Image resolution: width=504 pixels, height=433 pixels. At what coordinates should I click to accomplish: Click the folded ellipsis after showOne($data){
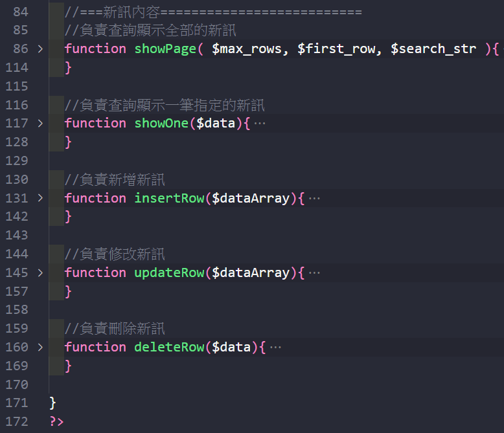[x=260, y=123]
